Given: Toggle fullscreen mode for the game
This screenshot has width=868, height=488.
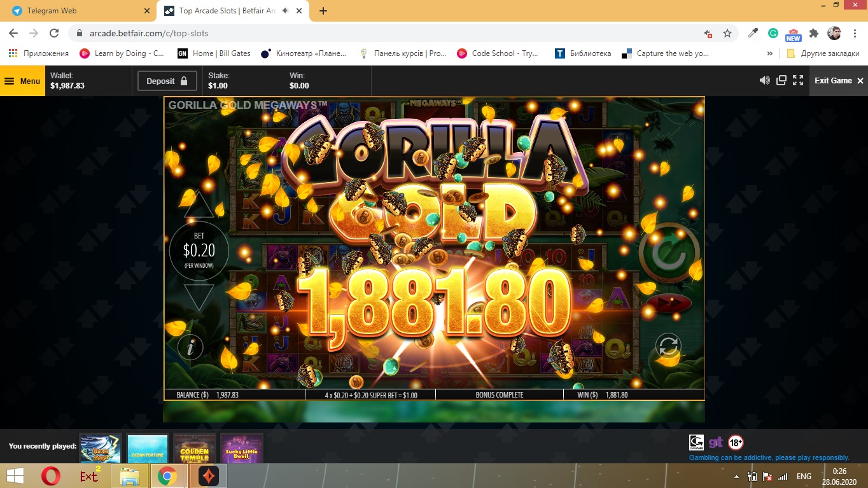Looking at the screenshot, I should (798, 80).
